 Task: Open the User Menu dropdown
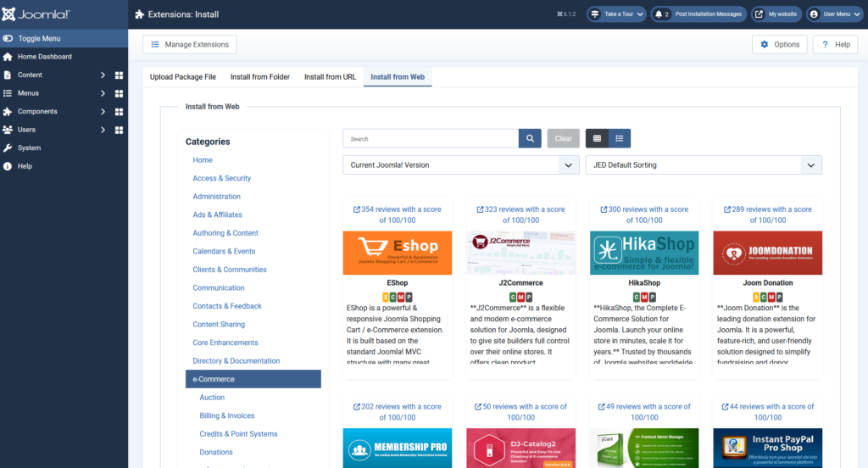tap(835, 14)
